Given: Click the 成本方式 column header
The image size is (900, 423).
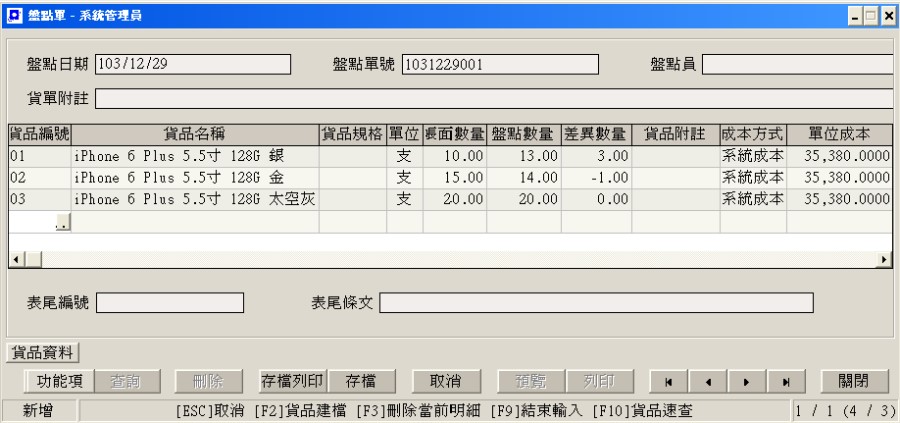Looking at the screenshot, I should 753,135.
